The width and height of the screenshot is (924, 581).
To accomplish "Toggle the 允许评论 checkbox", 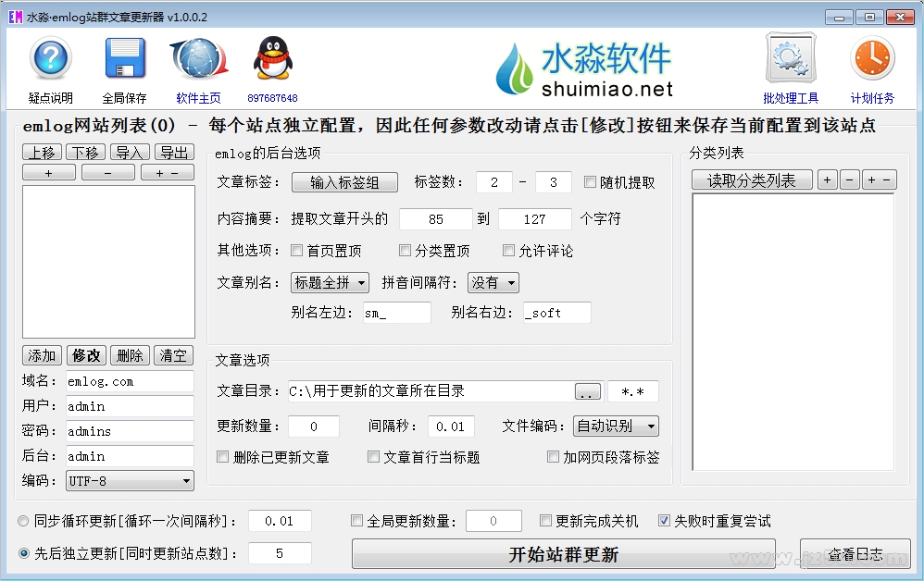I will (x=508, y=251).
